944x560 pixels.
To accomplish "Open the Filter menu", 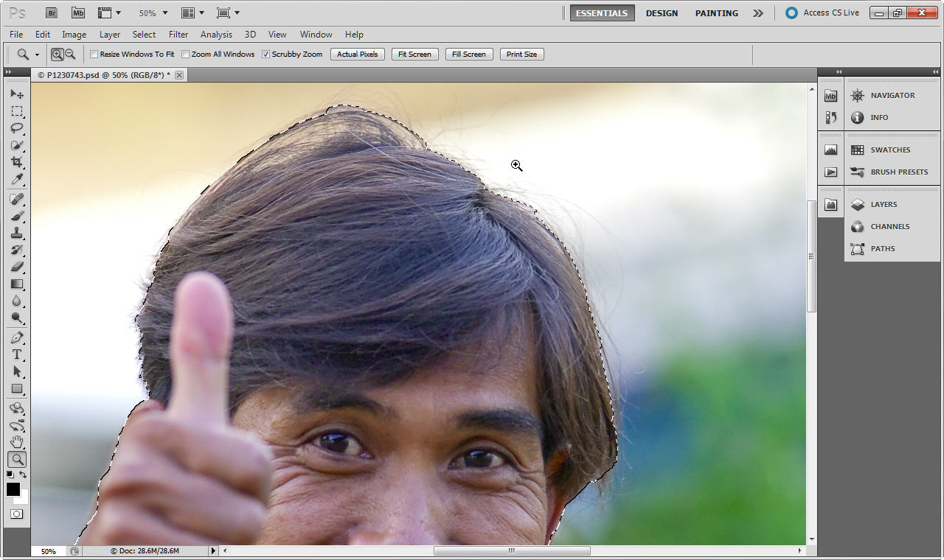I will click(178, 34).
